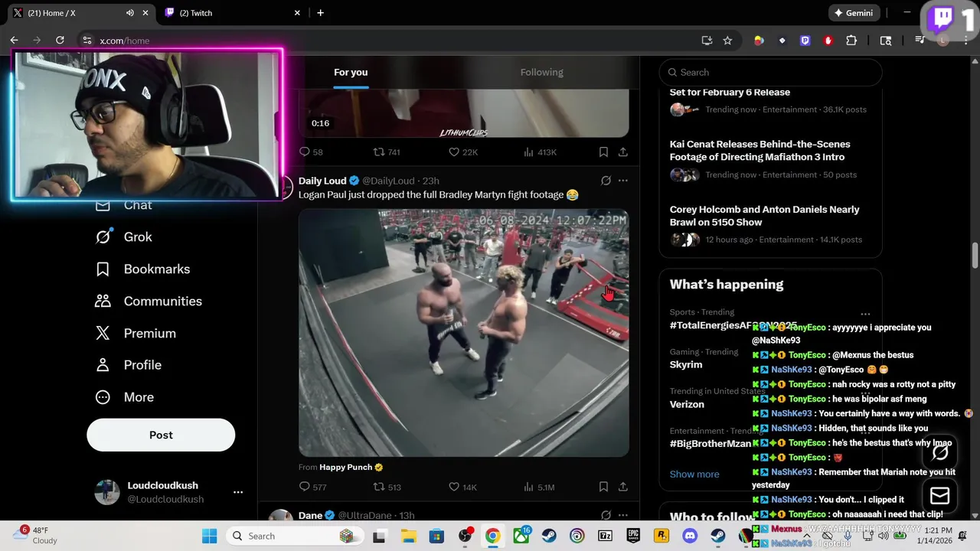Bookmark the Daily Loud post
Screen dimensions: 980x551
603,487
